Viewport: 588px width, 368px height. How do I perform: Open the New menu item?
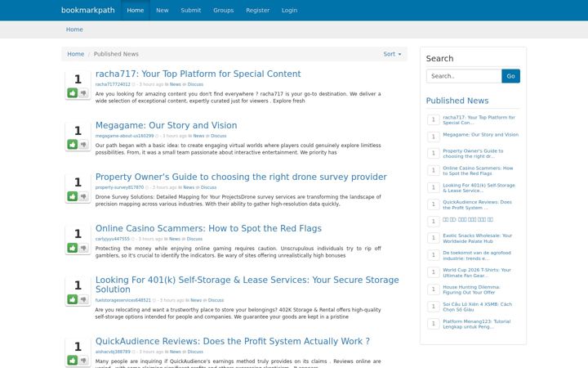pyautogui.click(x=162, y=10)
